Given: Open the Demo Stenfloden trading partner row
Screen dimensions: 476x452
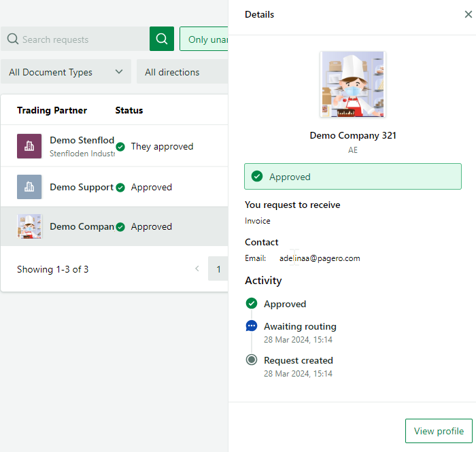Looking at the screenshot, I should (114, 146).
